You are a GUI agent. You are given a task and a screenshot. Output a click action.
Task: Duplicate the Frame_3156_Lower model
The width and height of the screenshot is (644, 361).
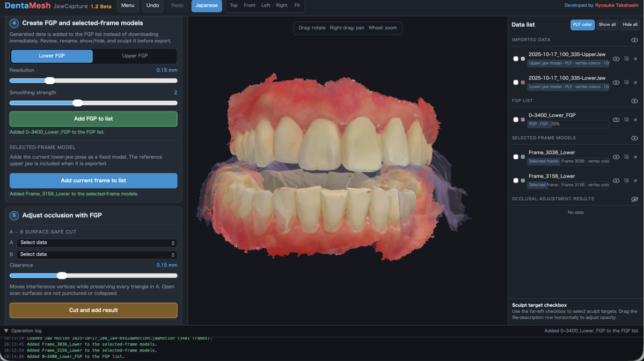pyautogui.click(x=626, y=181)
